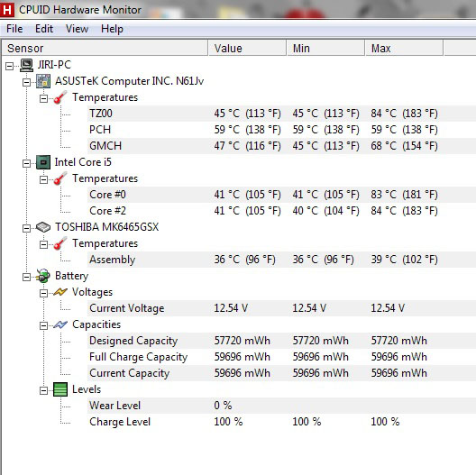Click the thermometer icon under TOSHIBA MK6465GSX
Screen dimensions: 476x475
pos(60,243)
